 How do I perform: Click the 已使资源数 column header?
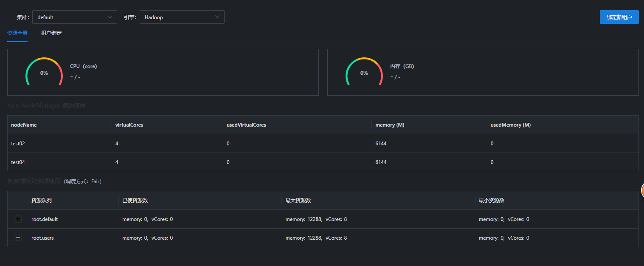135,201
